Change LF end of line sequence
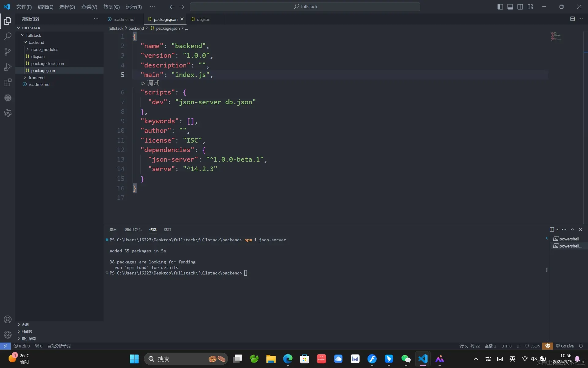Image resolution: width=588 pixels, height=368 pixels. click(x=518, y=346)
